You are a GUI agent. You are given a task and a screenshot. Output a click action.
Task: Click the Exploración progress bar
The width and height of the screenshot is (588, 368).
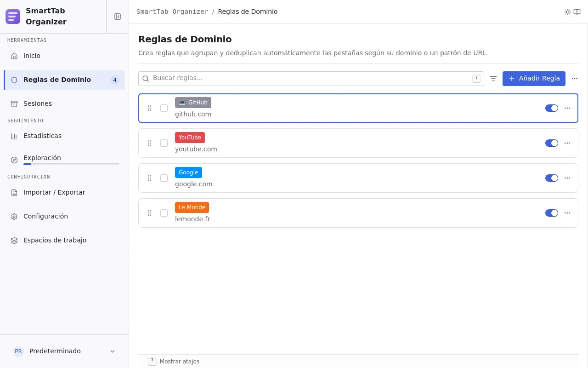click(x=71, y=164)
